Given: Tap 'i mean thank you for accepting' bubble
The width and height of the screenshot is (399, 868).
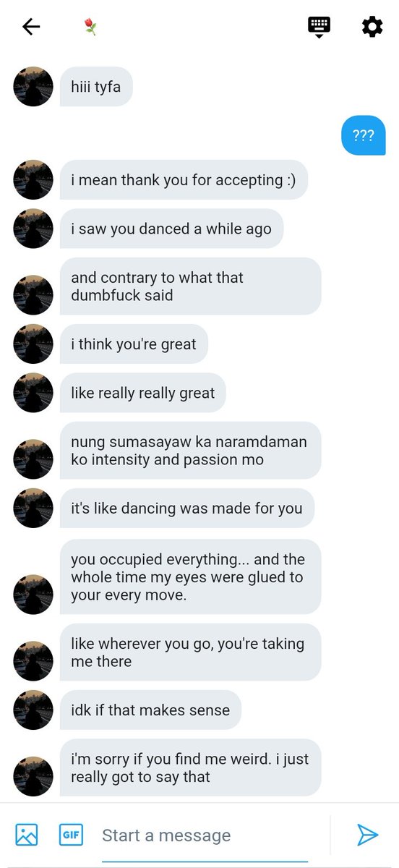Looking at the screenshot, I should pos(184,180).
